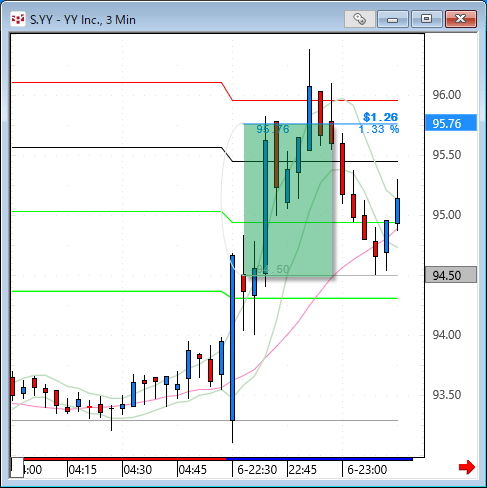Click the 94.00 price scale value
Image resolution: width=487 pixels, height=488 pixels.
pyautogui.click(x=447, y=335)
